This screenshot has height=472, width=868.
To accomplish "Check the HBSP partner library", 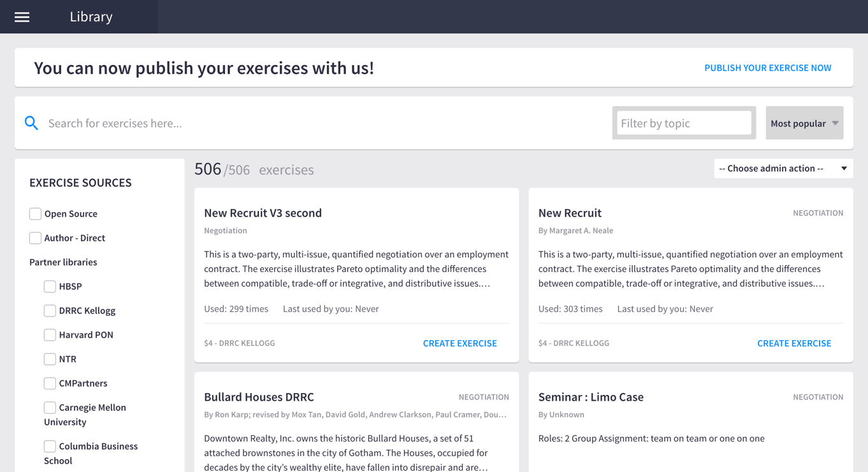I will [x=50, y=286].
